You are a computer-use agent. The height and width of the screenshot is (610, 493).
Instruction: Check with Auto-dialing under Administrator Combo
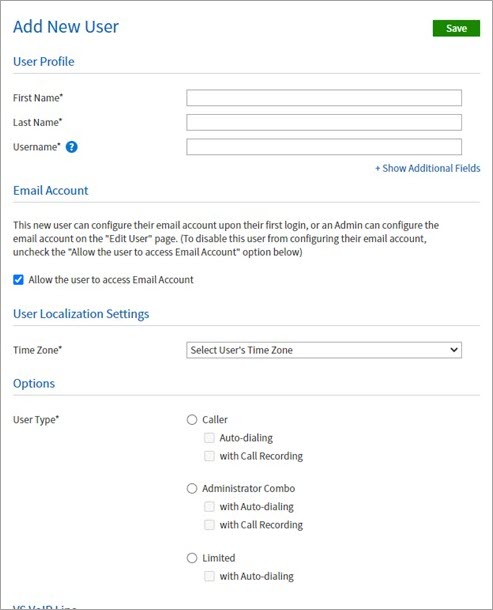pyautogui.click(x=209, y=507)
